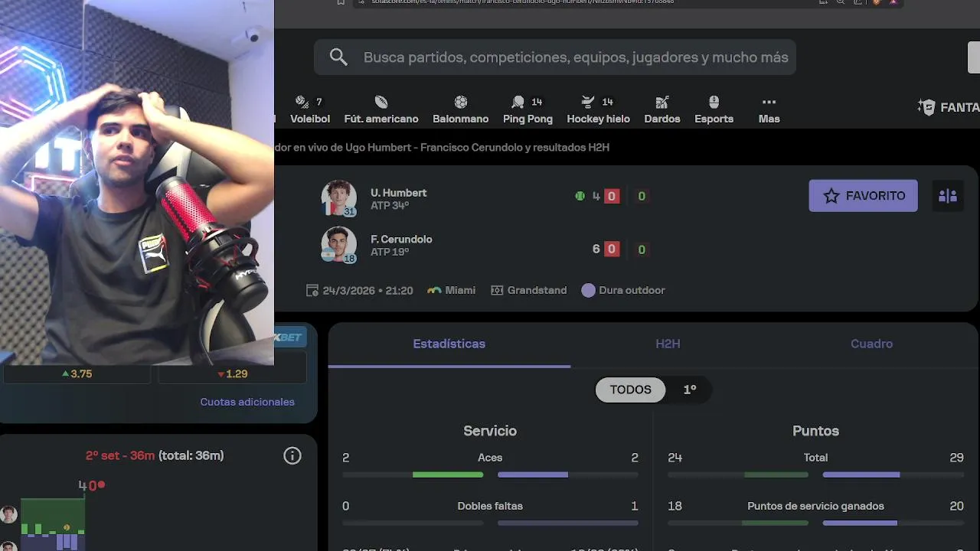Screen dimensions: 980x551
Task: Open the Fantasy section
Action: pos(949,107)
